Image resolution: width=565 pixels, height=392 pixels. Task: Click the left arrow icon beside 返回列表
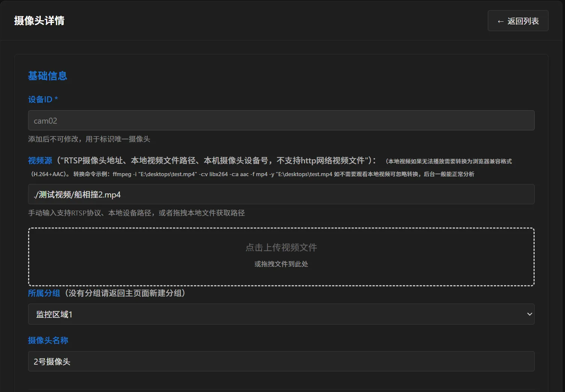click(x=500, y=21)
